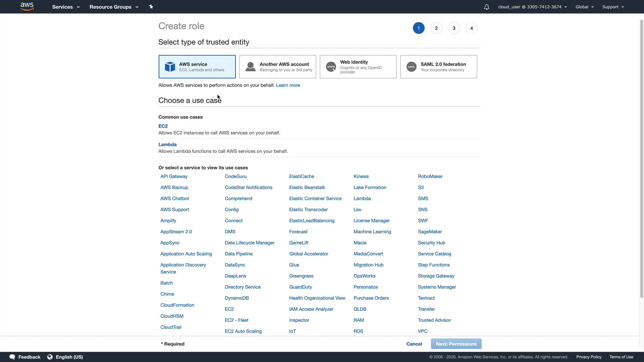This screenshot has width=644, height=362.
Task: Expand the cloud_user account dropdown
Action: pyautogui.click(x=532, y=7)
